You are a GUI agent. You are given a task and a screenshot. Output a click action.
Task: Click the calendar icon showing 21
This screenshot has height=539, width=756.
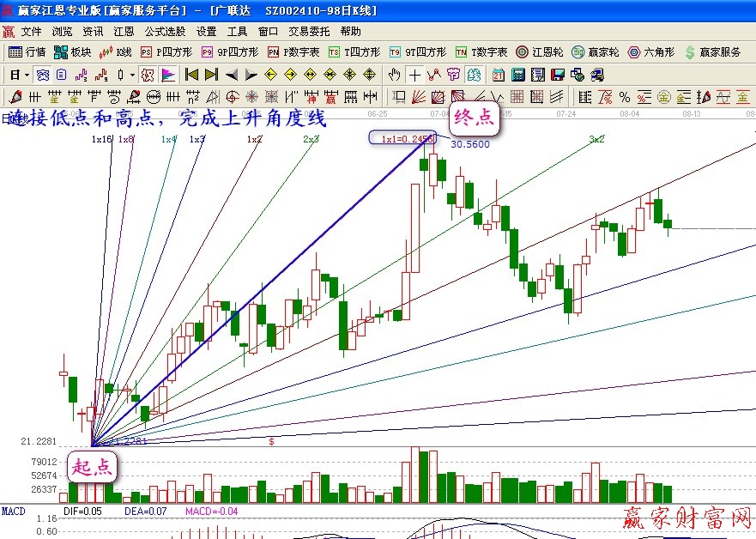tap(498, 75)
